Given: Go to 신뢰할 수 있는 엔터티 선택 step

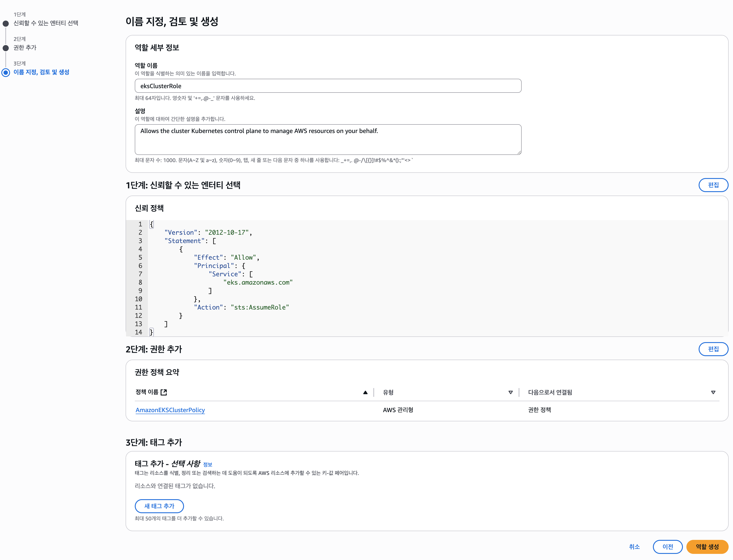Looking at the screenshot, I should [46, 23].
